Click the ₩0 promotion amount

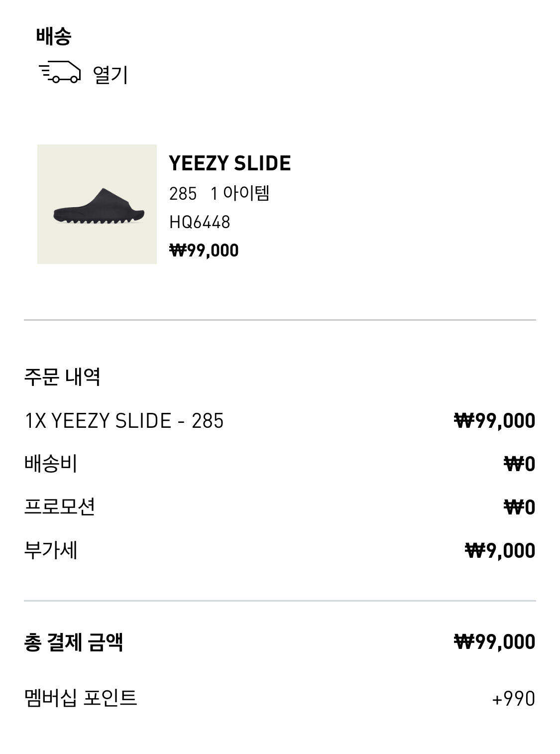point(519,507)
